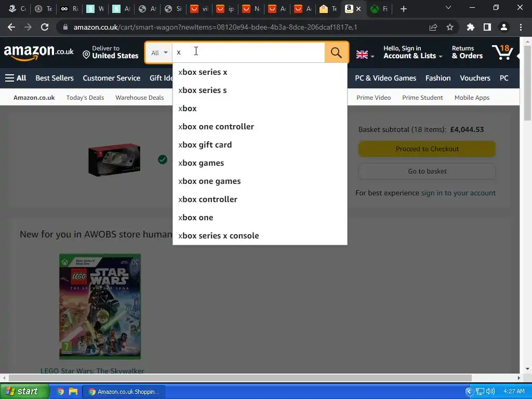Click the browser forward arrow
Image resolution: width=532 pixels, height=399 pixels.
pos(28,27)
